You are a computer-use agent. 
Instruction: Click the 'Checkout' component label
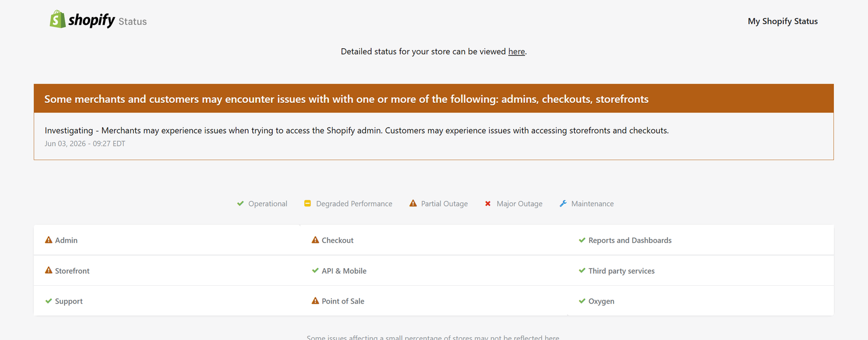point(337,240)
